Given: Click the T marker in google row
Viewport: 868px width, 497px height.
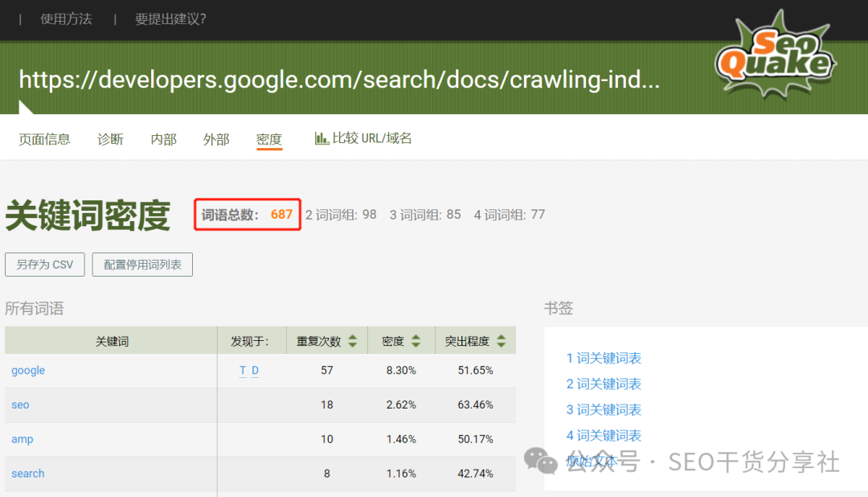Looking at the screenshot, I should 243,370.
